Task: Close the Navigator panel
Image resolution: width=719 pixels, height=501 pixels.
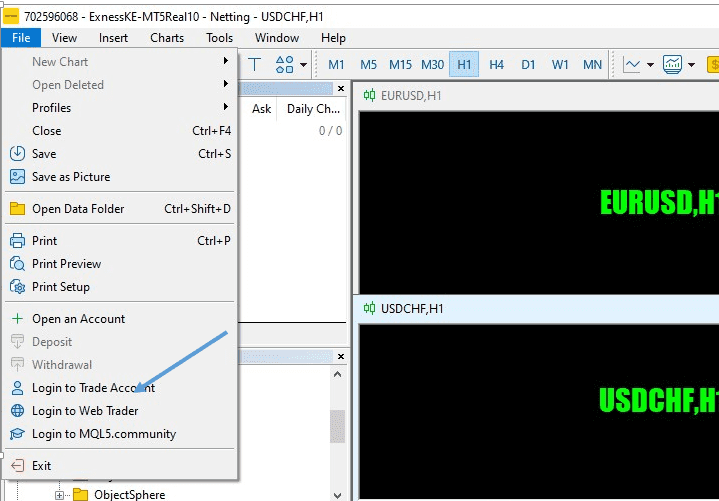Action: pyautogui.click(x=341, y=356)
